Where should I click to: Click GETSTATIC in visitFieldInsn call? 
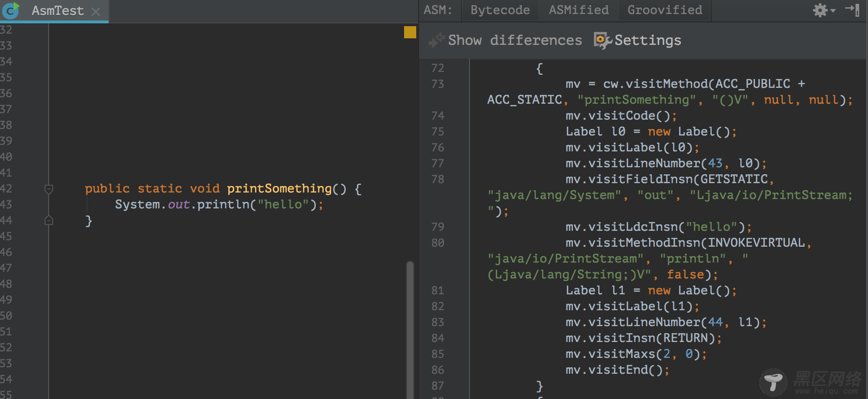[734, 179]
